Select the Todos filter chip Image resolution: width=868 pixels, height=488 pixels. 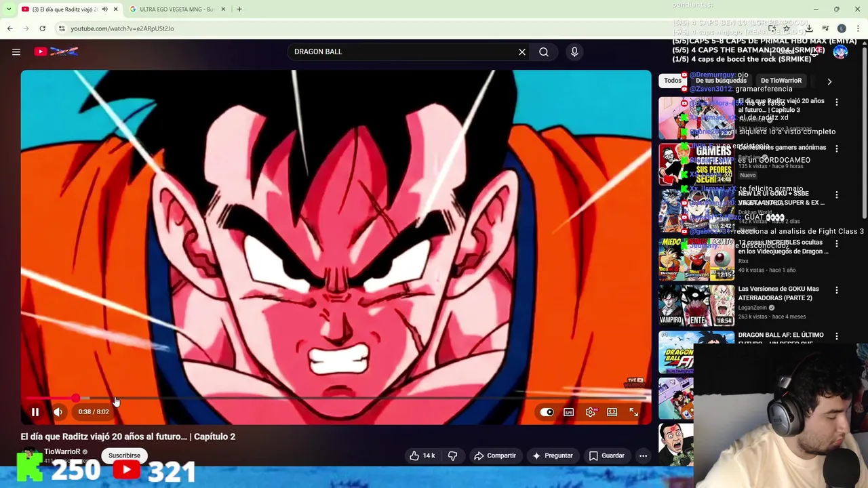point(673,81)
